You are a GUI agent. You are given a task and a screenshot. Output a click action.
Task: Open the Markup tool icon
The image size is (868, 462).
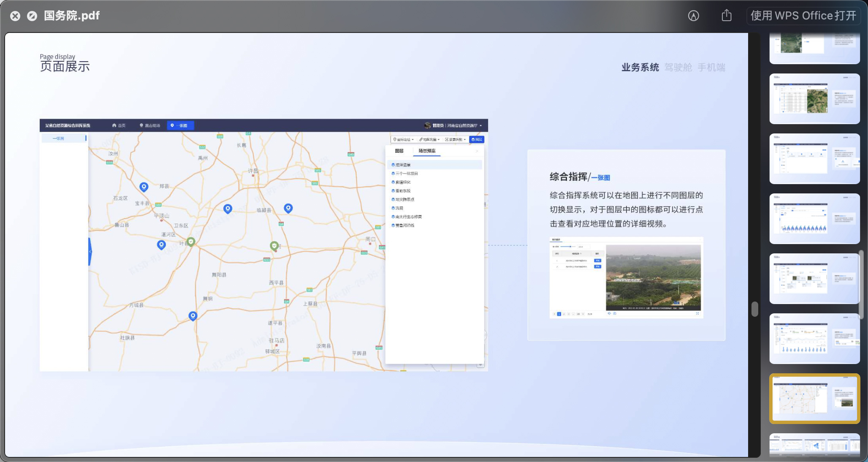(694, 16)
